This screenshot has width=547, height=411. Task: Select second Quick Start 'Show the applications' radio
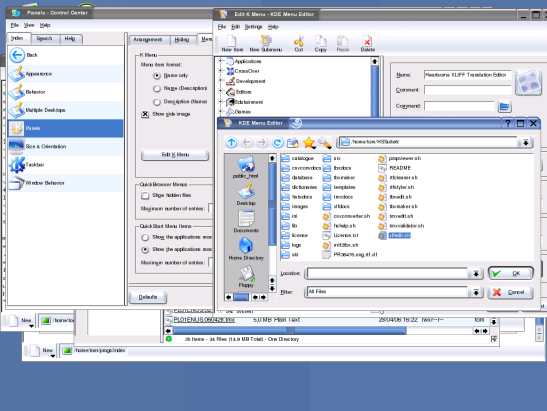[145, 250]
